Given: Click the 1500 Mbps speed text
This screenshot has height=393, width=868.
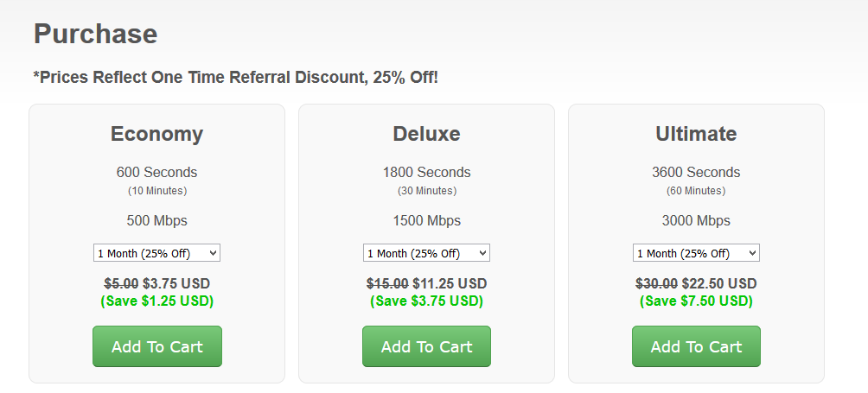Looking at the screenshot, I should pos(426,220).
